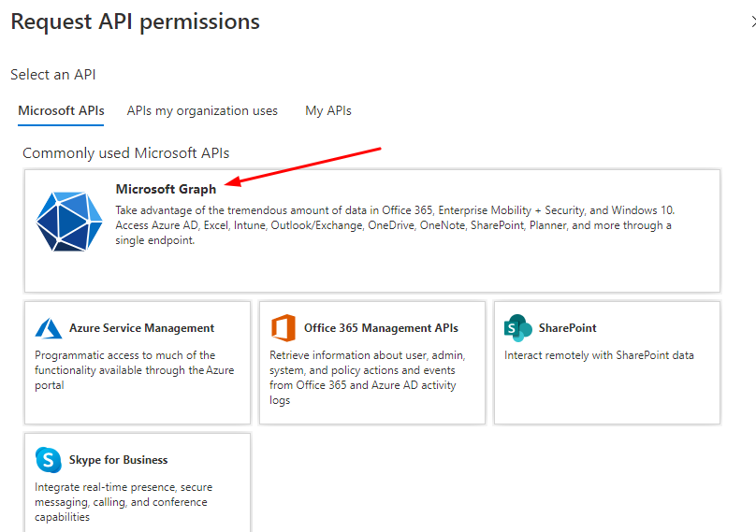Click the Skype for Business icon
756x532 pixels.
pyautogui.click(x=49, y=460)
